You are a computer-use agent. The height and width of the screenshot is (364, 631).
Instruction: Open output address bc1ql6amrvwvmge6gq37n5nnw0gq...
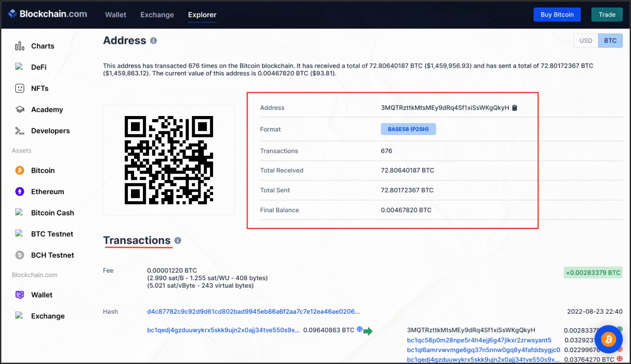point(483,350)
